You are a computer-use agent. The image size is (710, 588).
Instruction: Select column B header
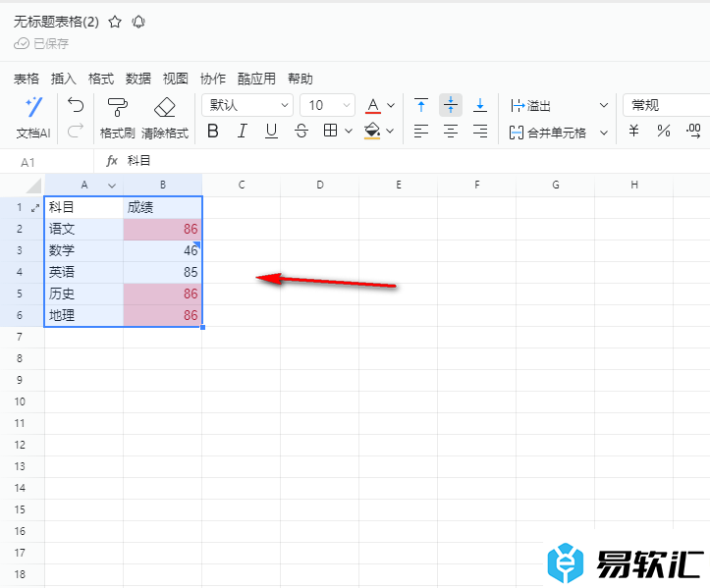[x=163, y=186]
